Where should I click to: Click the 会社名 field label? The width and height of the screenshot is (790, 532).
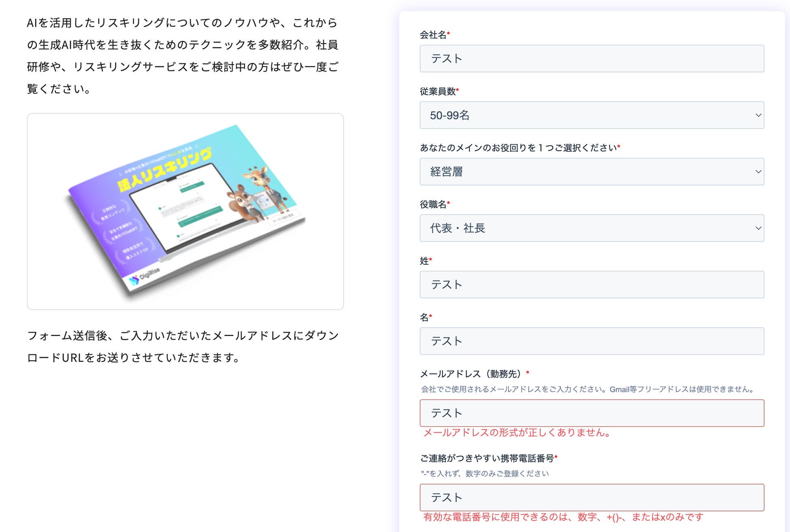(433, 35)
